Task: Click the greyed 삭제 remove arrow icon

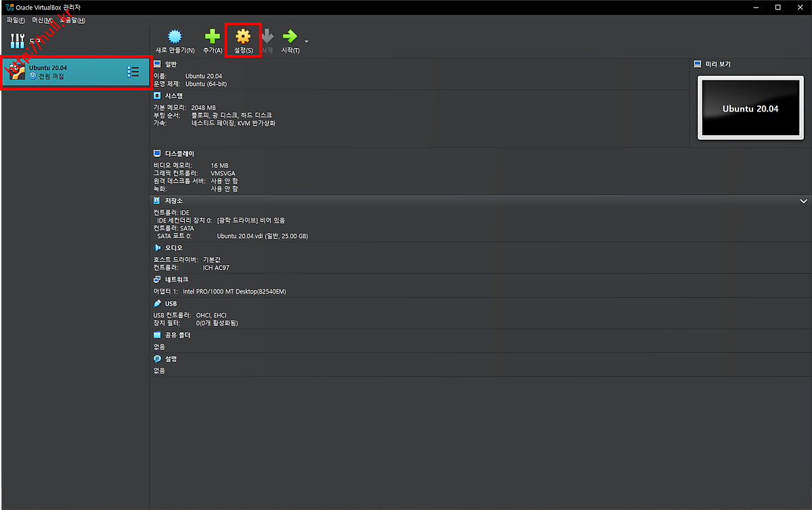Action: pyautogui.click(x=267, y=37)
